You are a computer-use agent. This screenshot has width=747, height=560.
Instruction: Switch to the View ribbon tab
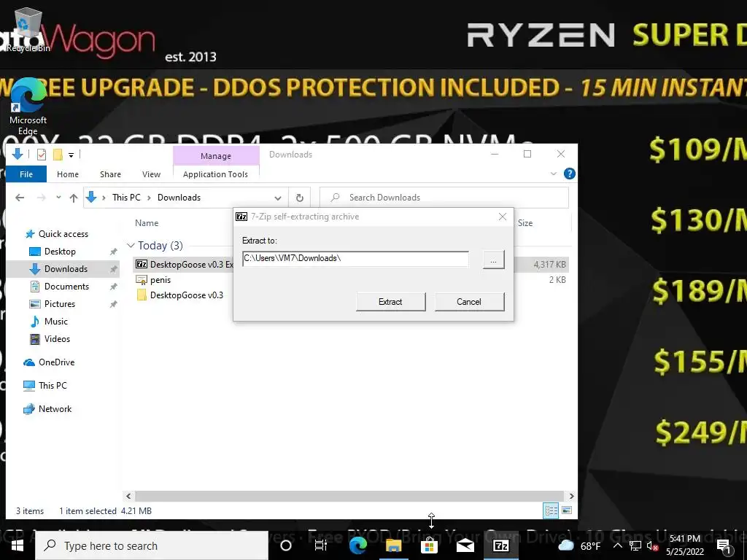pos(151,174)
